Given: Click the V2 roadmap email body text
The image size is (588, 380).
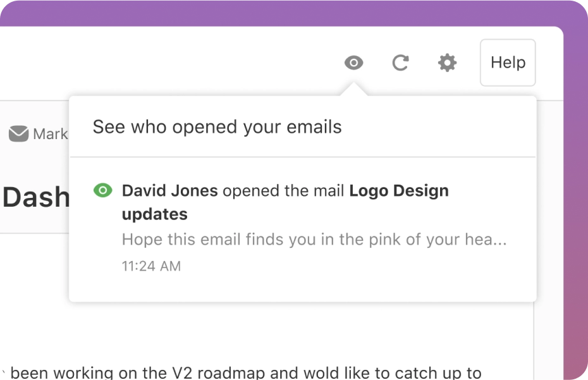Looking at the screenshot, I should click(x=247, y=373).
